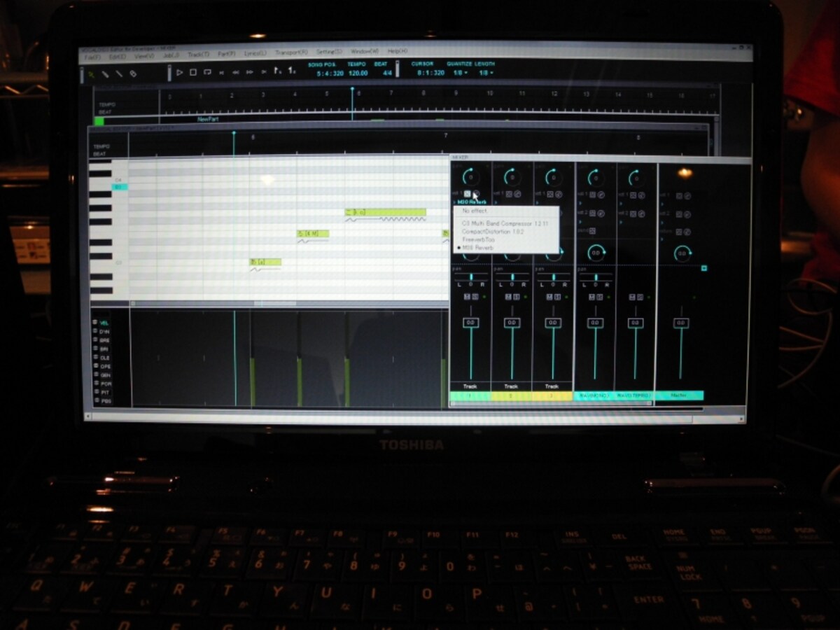Toggle the WAV(MONO) send power icon
This screenshot has width=840, height=630.
pos(592,231)
